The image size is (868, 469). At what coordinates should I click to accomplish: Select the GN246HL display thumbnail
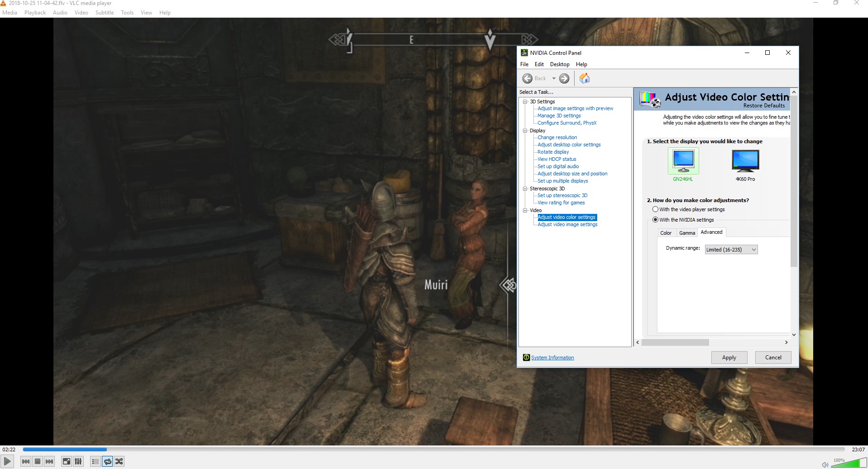tap(683, 161)
